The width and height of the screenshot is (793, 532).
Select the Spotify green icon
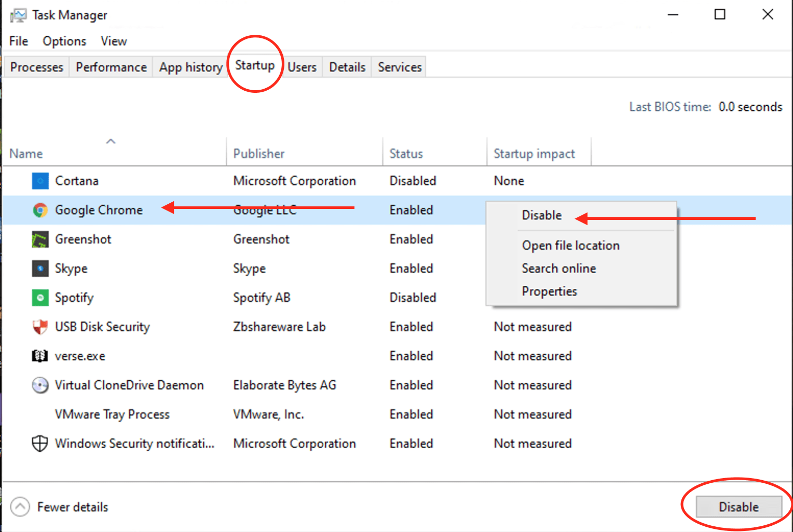[x=40, y=298]
